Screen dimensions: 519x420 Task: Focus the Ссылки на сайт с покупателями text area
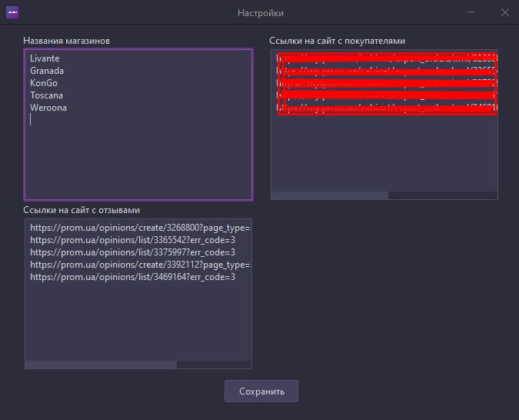(384, 125)
